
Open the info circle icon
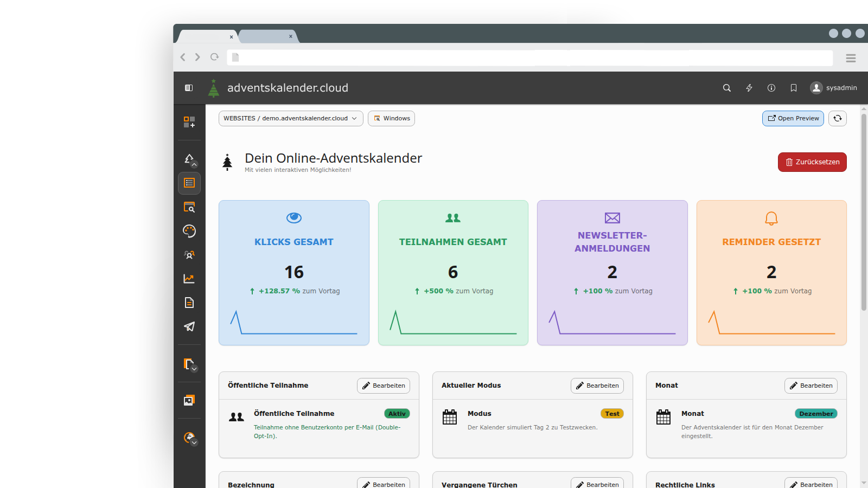click(x=771, y=88)
